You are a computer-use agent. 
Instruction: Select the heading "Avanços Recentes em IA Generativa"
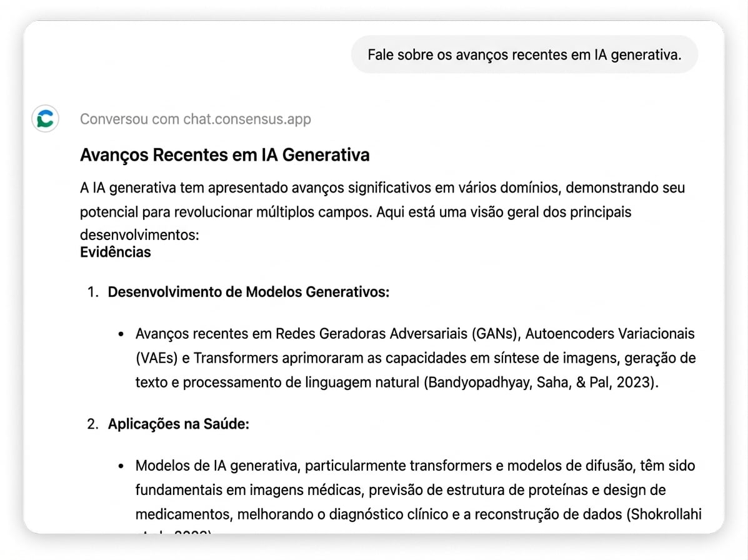click(x=224, y=155)
